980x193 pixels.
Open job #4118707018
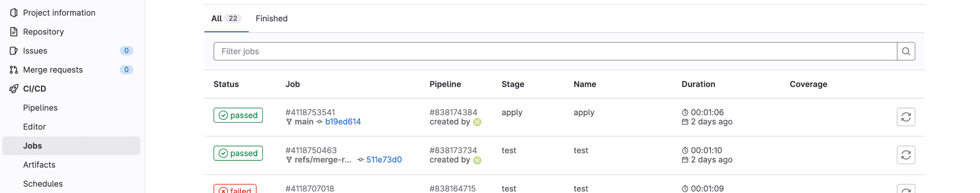coord(310,188)
